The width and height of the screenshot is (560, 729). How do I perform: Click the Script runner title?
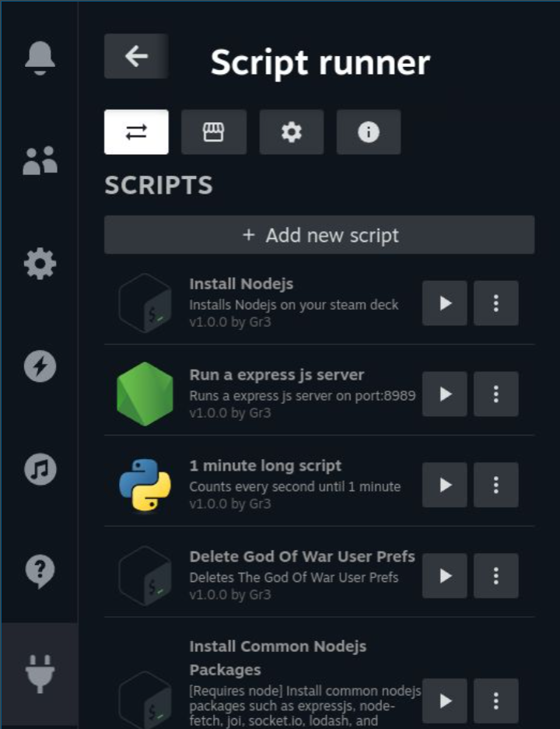(320, 63)
